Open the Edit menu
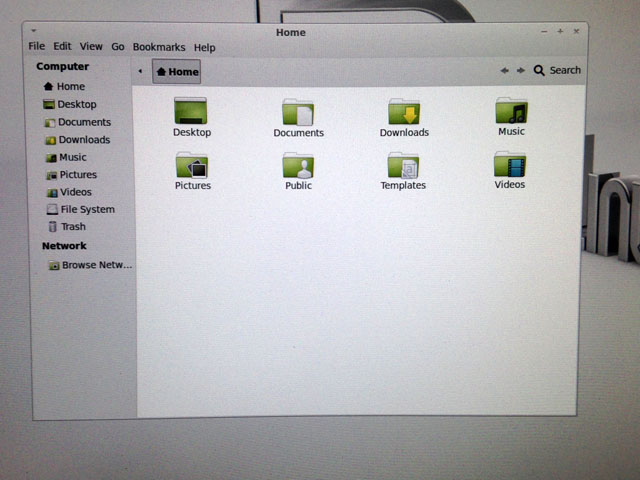 click(62, 46)
